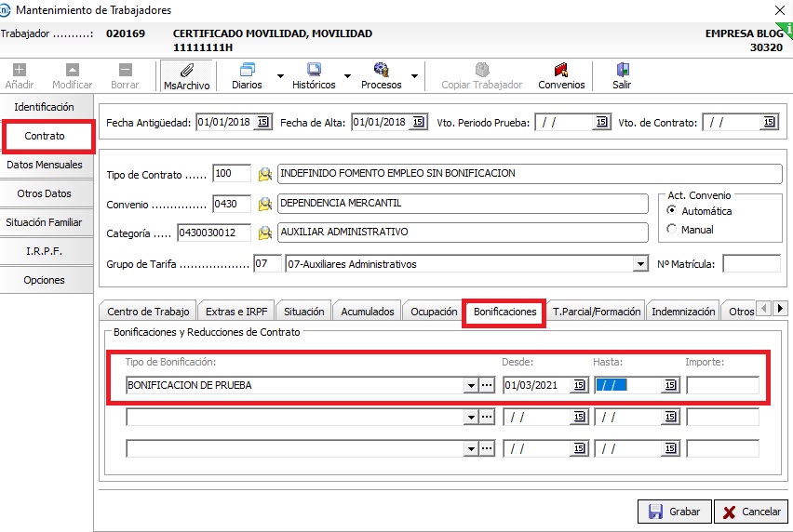Open the Convenios toolbar icon

coord(561,69)
